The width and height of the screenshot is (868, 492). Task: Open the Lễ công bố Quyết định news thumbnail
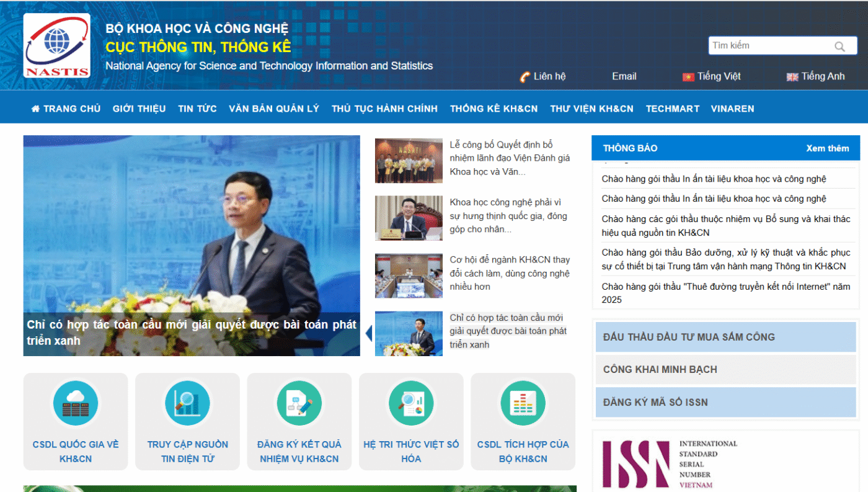point(409,161)
